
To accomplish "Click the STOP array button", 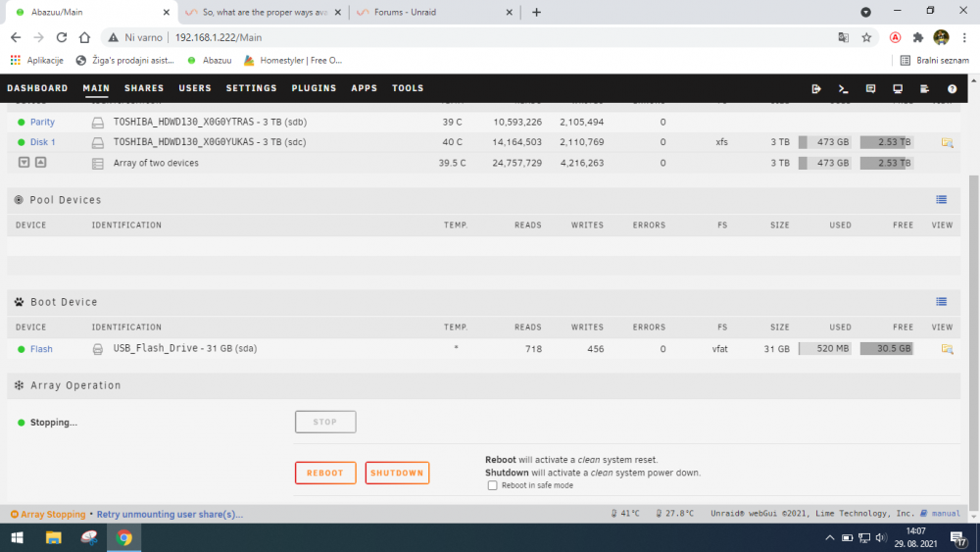I will point(325,422).
